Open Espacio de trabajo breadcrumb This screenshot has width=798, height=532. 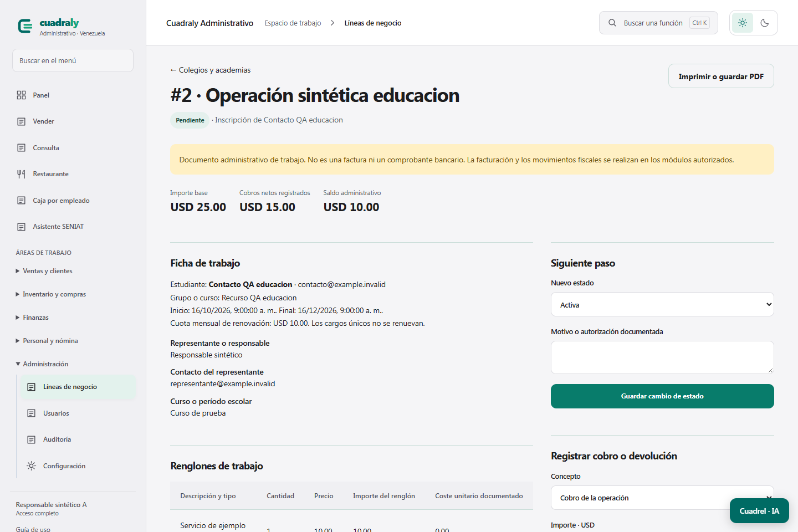click(x=293, y=23)
